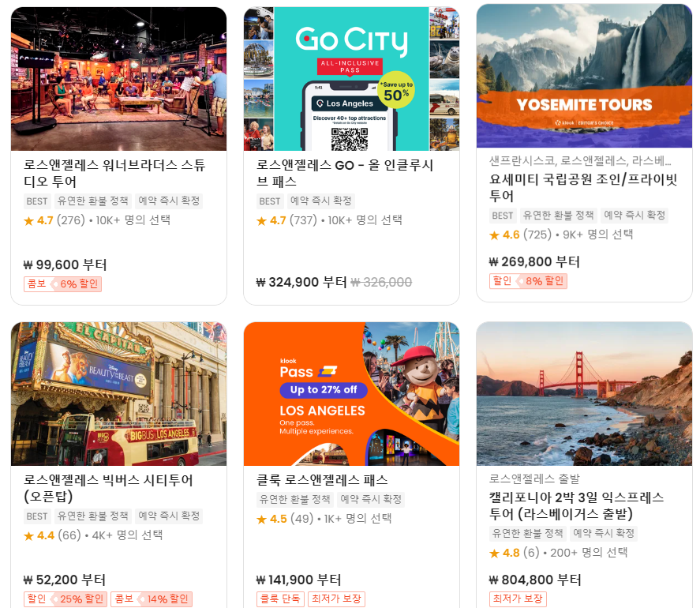Click 예약 즉시 확정 tag on Go City card
The image size is (700, 608).
(x=320, y=201)
